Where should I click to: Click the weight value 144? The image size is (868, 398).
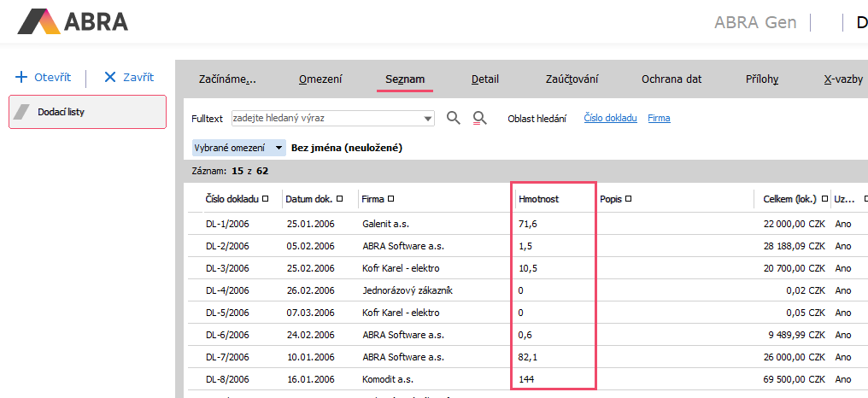(526, 380)
